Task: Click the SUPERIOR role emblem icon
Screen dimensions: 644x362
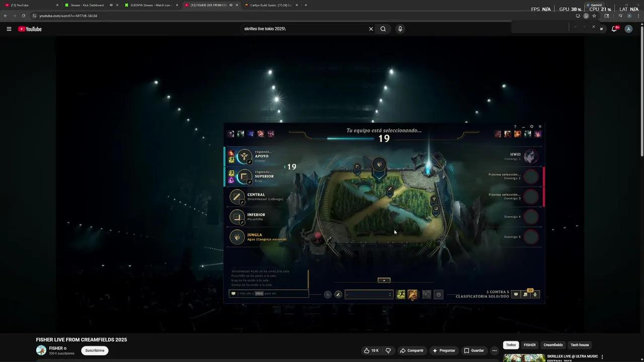Action: tap(244, 176)
